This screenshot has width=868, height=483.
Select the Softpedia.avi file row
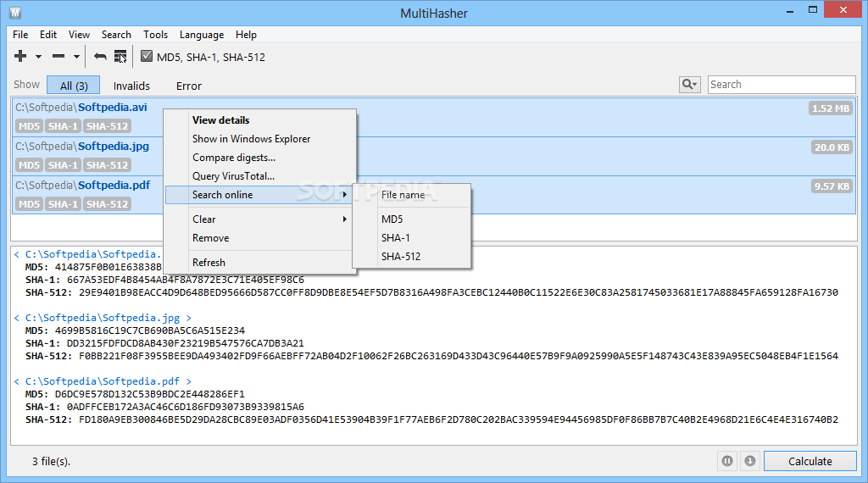coord(434,117)
